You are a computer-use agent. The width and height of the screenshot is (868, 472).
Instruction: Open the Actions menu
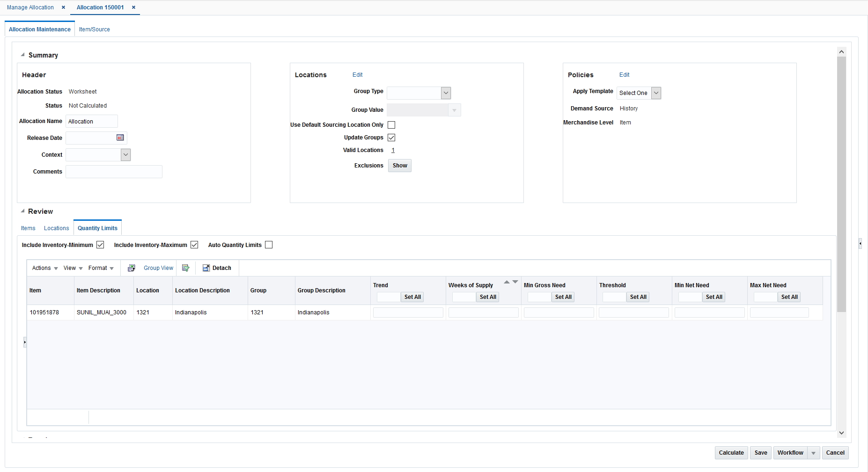44,268
